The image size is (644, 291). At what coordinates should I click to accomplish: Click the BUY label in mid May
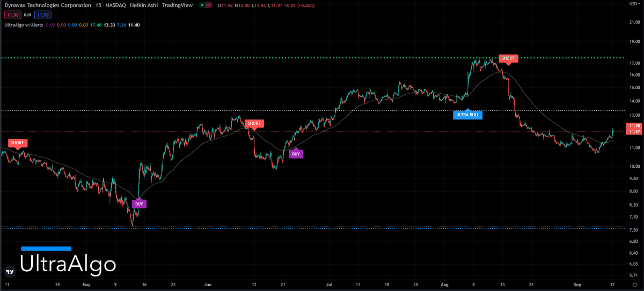tap(139, 204)
